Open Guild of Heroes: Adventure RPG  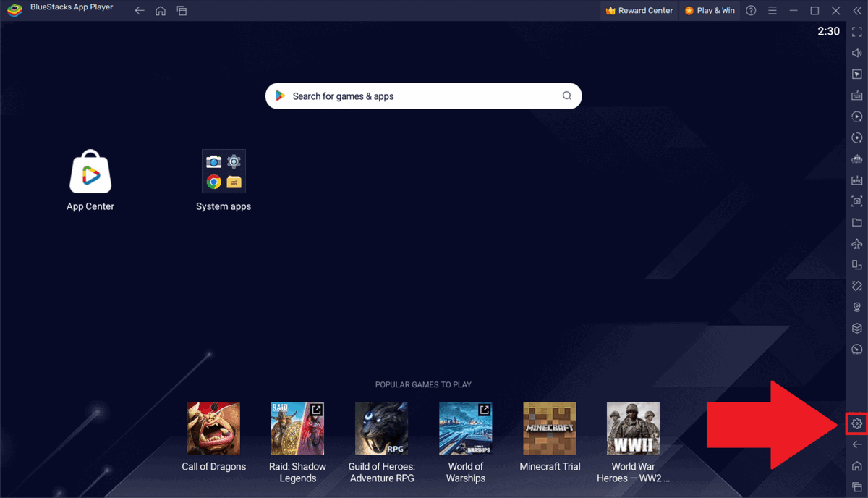click(x=381, y=429)
